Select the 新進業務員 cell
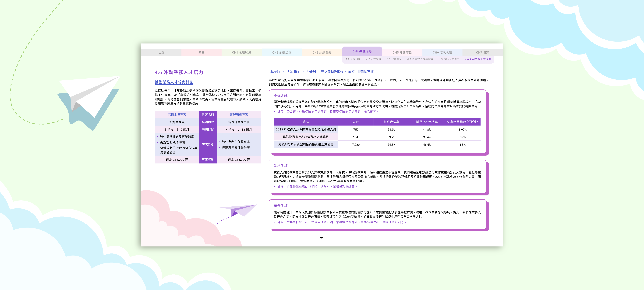Image resolution: width=644 pixels, height=290 pixels. (177, 122)
